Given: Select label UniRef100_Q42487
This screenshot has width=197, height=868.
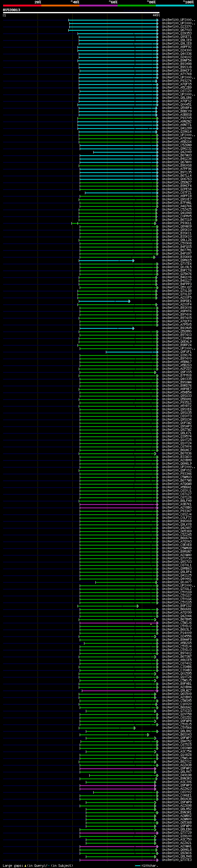Looking at the screenshot, I should coord(176,528).
